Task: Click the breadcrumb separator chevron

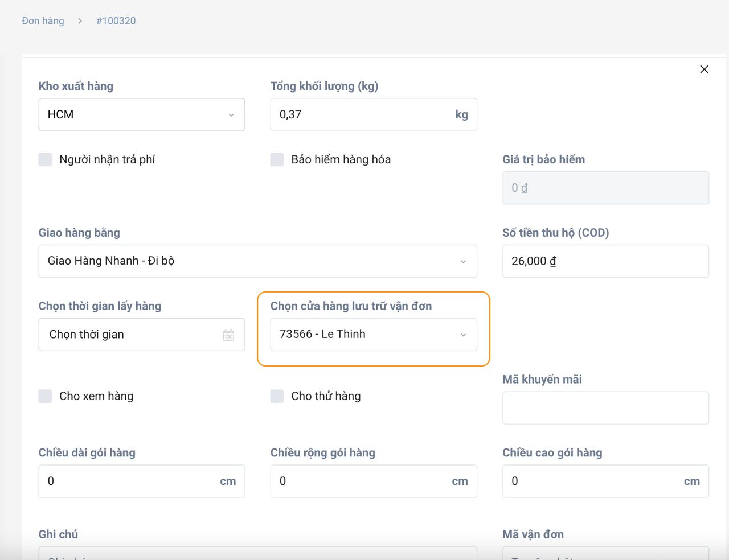Action: (x=80, y=21)
